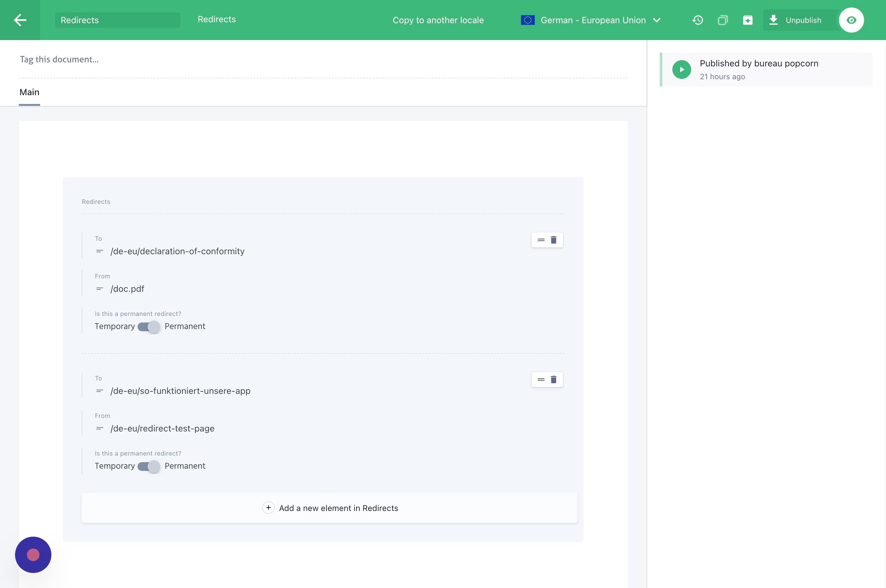The height and width of the screenshot is (588, 886).
Task: Click the drag handle on second redirect
Action: pos(541,379)
